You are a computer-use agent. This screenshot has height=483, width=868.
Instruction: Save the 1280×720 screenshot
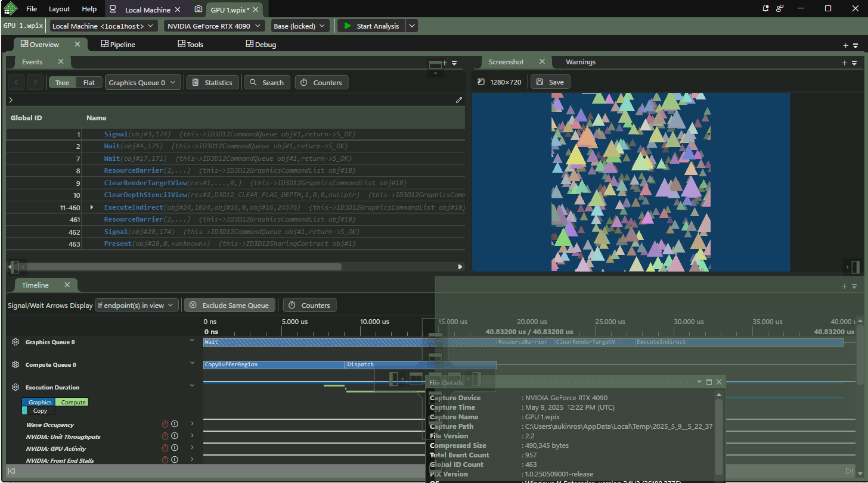550,82
